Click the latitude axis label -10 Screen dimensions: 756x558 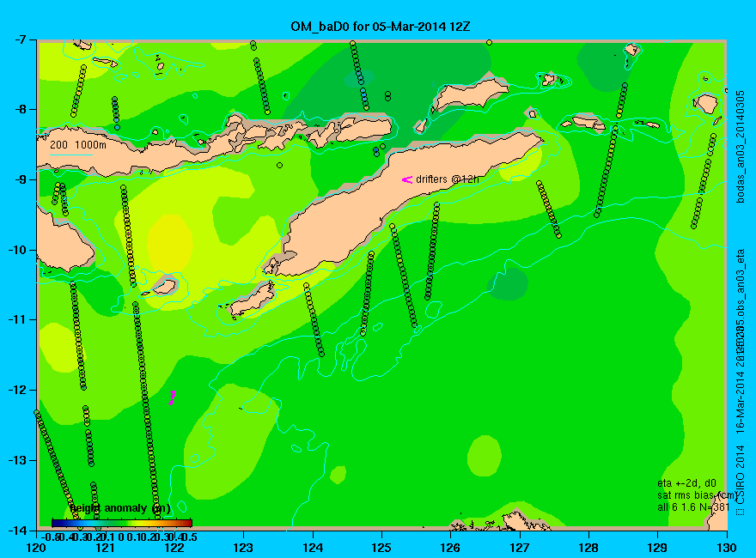coord(19,250)
